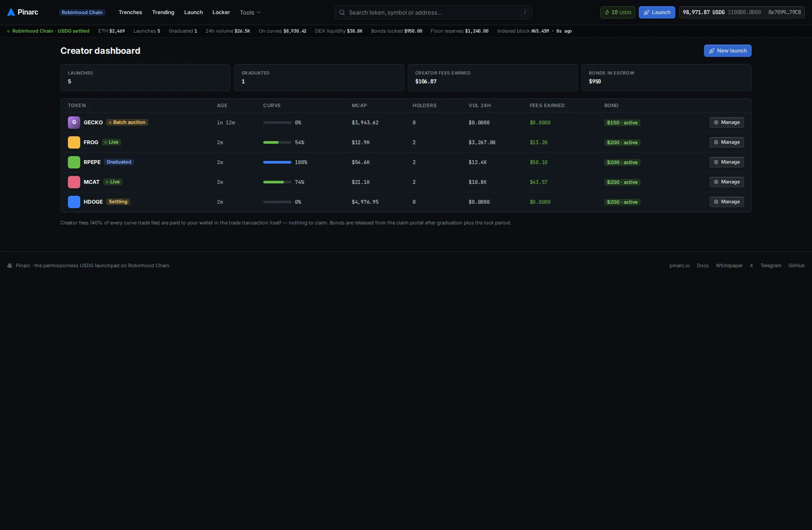Click the MCAT 74% curve progress bar

point(277,182)
